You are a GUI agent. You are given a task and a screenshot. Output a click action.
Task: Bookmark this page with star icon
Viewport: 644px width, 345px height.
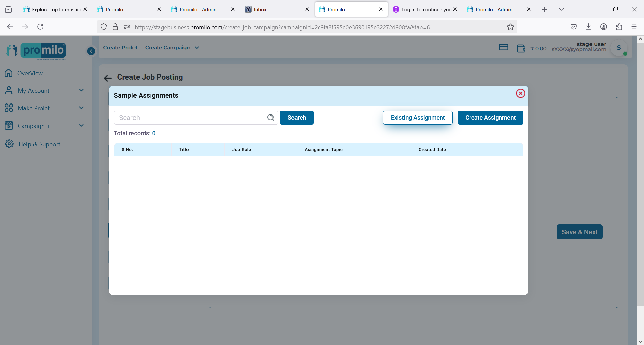[x=510, y=27]
